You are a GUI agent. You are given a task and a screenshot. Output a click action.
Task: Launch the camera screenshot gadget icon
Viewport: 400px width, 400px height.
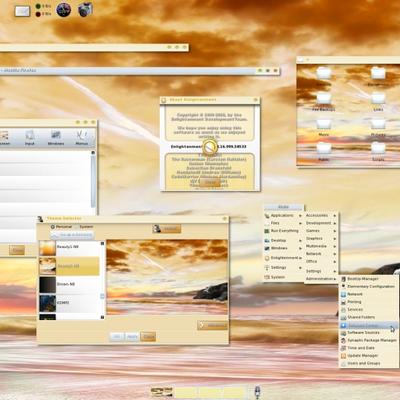click(x=85, y=10)
